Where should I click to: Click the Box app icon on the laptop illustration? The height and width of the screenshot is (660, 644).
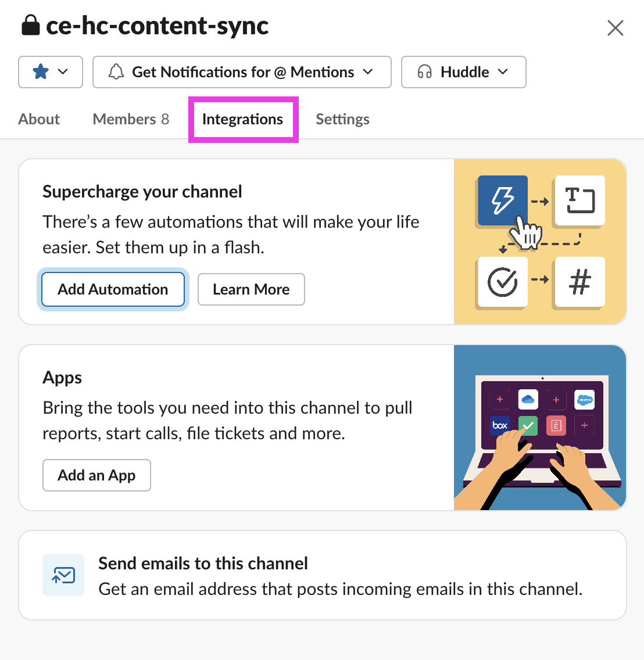pos(499,425)
